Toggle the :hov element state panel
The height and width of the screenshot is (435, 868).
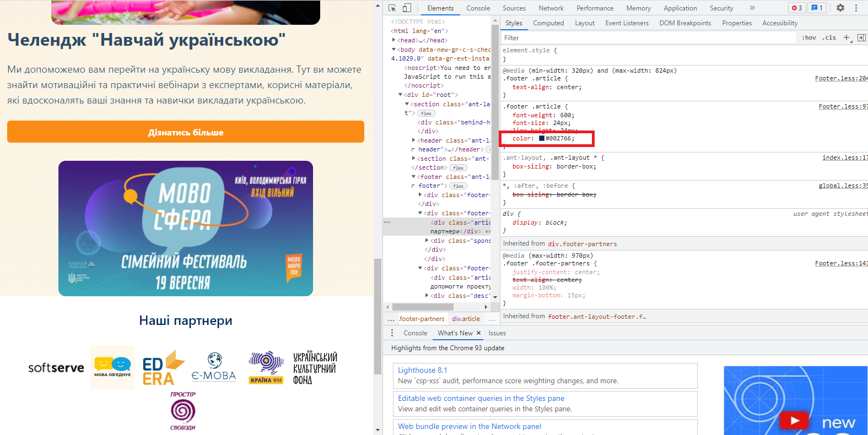[809, 37]
